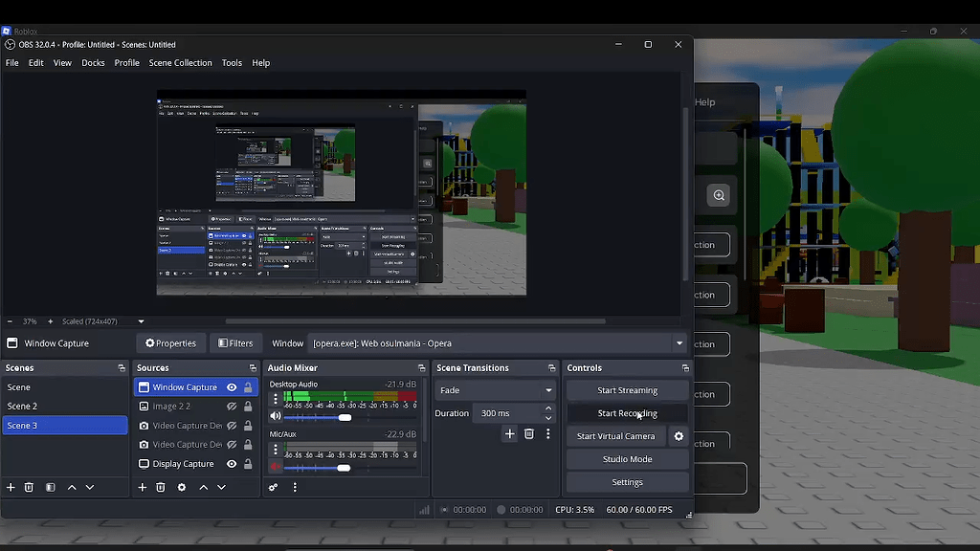This screenshot has height=551, width=980.
Task: Open the Scene Collection menu
Action: [x=180, y=62]
